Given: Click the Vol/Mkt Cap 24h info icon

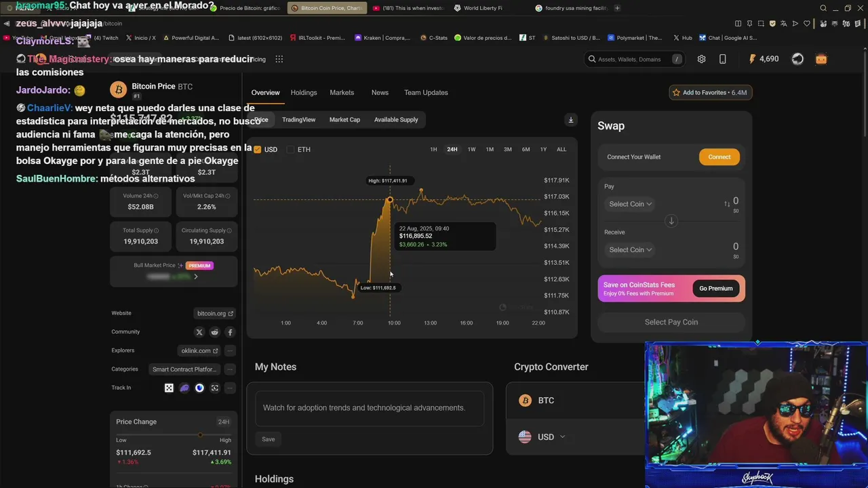Looking at the screenshot, I should coord(227,196).
